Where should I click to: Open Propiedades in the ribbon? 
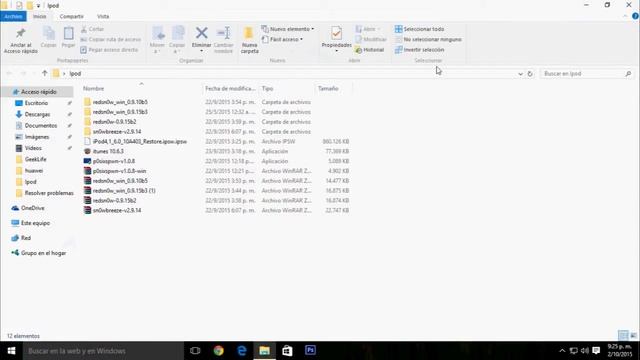point(336,40)
